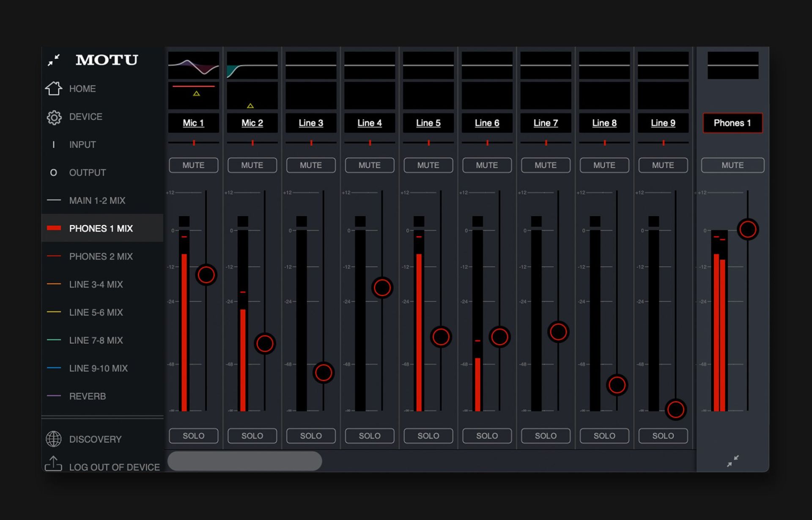Image resolution: width=812 pixels, height=520 pixels.
Task: Mute the Line 8 channel
Action: [x=604, y=165]
